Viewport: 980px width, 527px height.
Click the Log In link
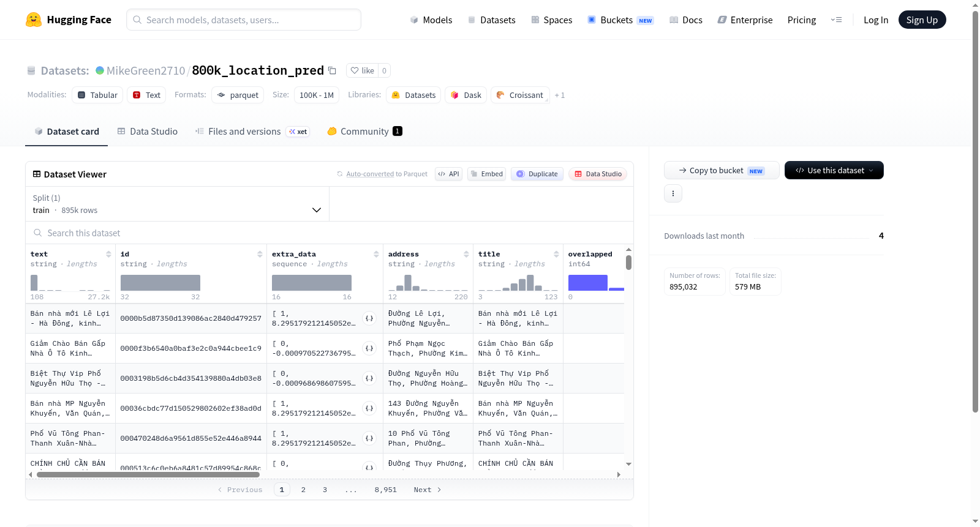click(x=876, y=20)
